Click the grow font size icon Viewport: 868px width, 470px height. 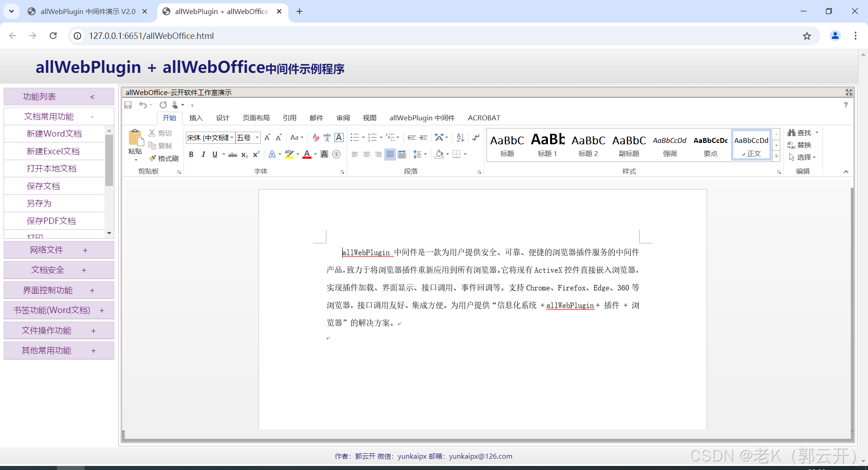pyautogui.click(x=267, y=138)
